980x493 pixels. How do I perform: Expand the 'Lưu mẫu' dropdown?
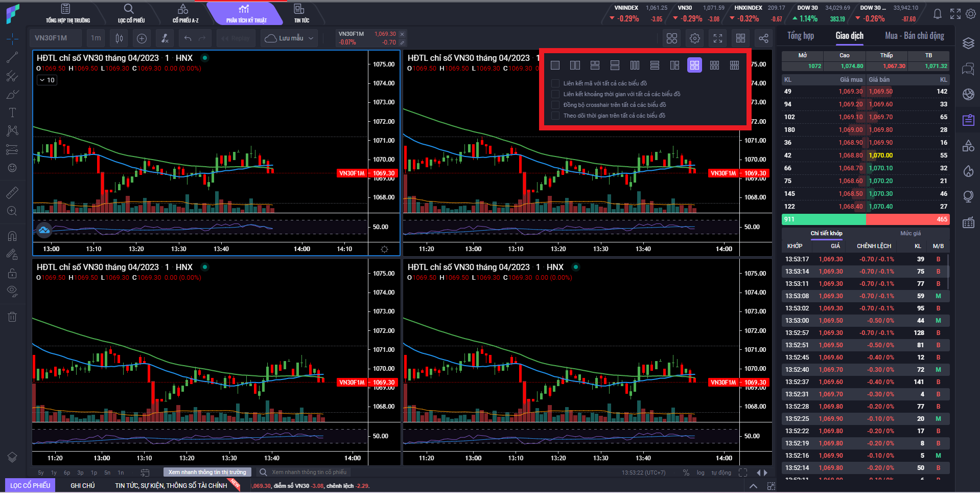290,38
